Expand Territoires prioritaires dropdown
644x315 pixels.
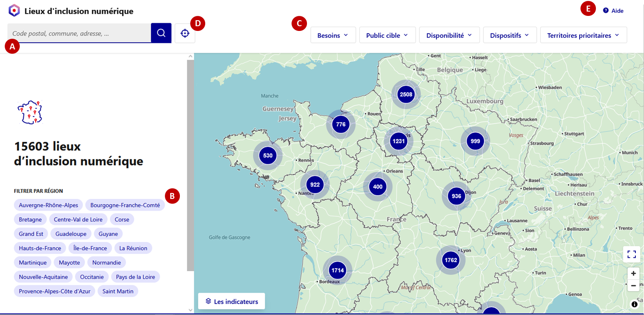pyautogui.click(x=583, y=35)
